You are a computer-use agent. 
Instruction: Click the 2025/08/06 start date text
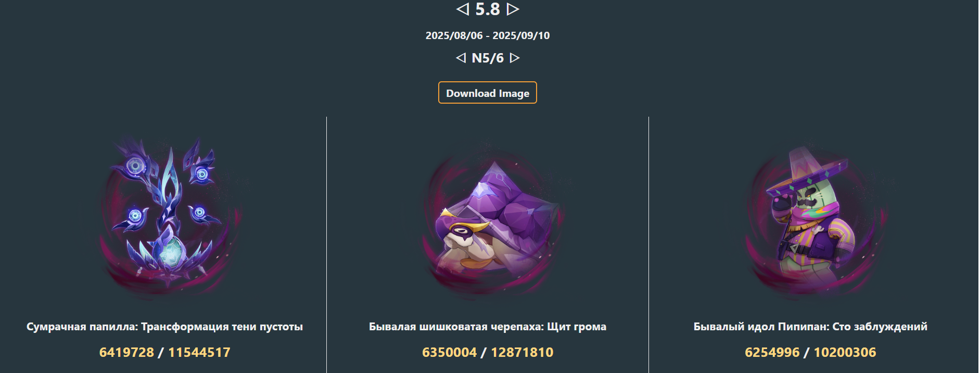(454, 35)
